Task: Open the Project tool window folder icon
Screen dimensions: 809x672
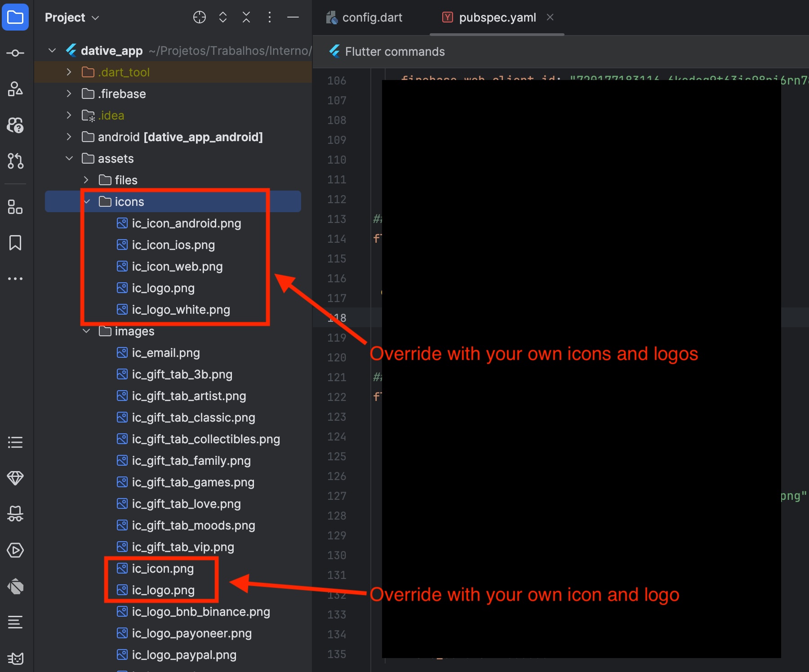Action: point(15,18)
